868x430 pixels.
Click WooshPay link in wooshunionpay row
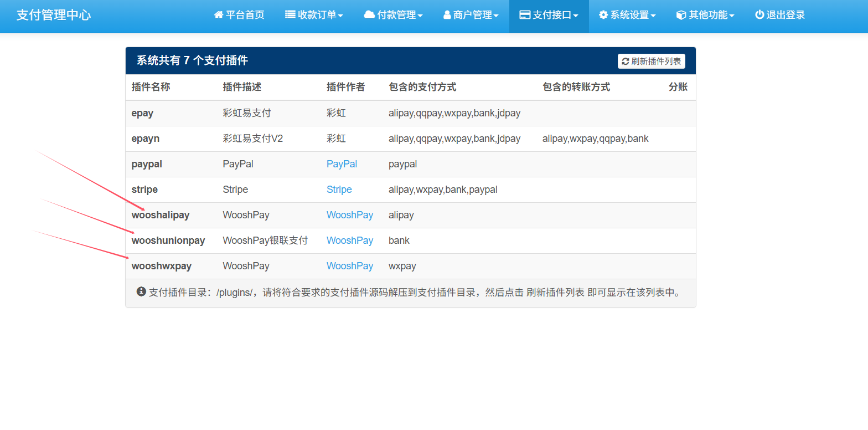[x=349, y=240]
